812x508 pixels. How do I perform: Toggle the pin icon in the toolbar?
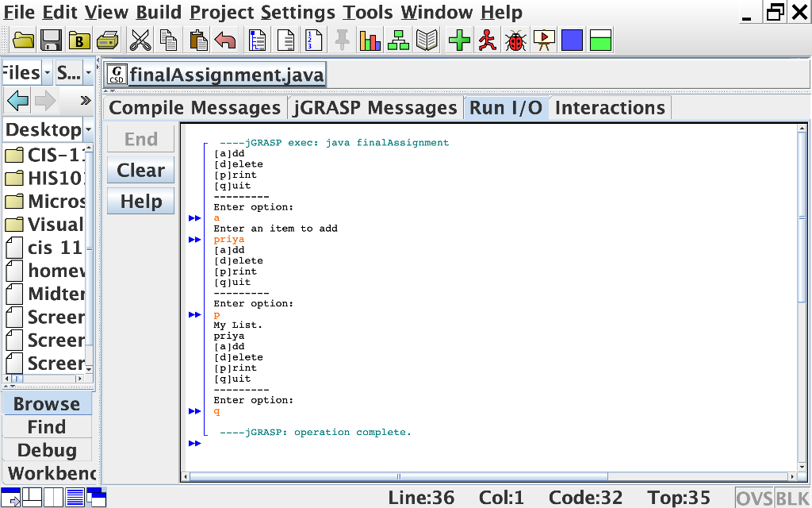pos(341,40)
